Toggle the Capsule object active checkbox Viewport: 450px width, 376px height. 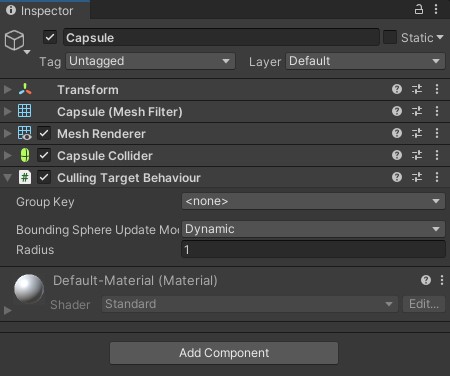tap(50, 37)
